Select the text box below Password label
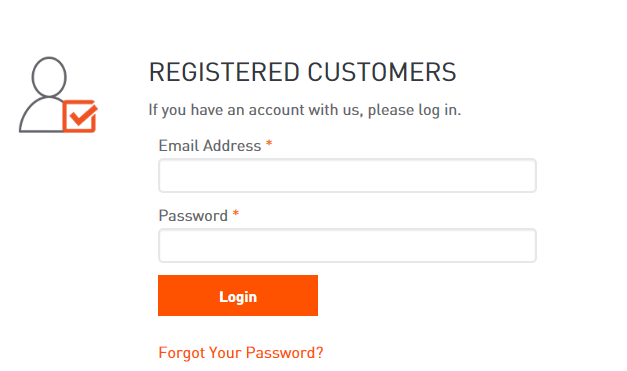 point(347,245)
